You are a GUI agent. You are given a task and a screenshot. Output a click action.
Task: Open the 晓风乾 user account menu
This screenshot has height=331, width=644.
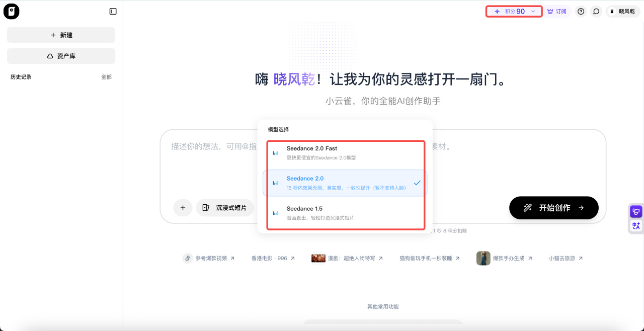(623, 11)
